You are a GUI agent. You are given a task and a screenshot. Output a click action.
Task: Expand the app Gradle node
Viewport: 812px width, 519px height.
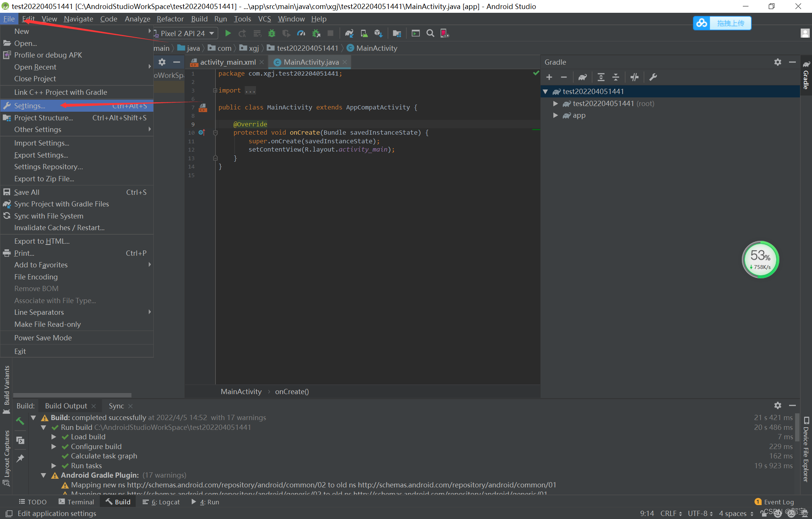pyautogui.click(x=555, y=115)
